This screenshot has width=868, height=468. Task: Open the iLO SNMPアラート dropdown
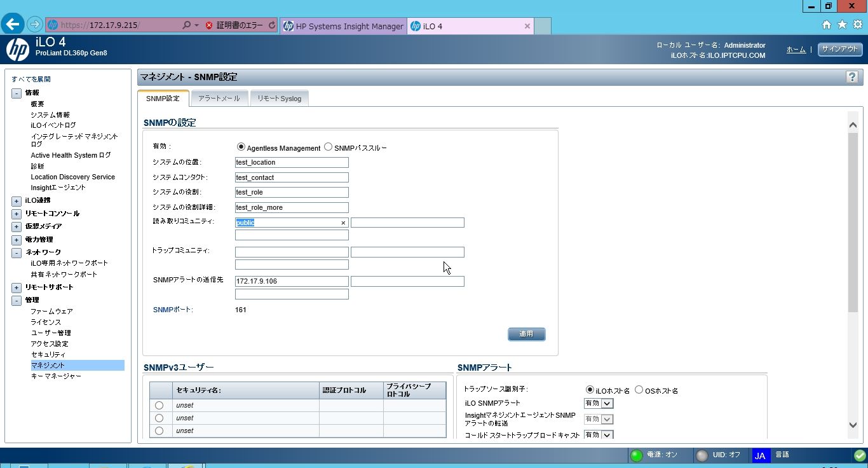[599, 403]
